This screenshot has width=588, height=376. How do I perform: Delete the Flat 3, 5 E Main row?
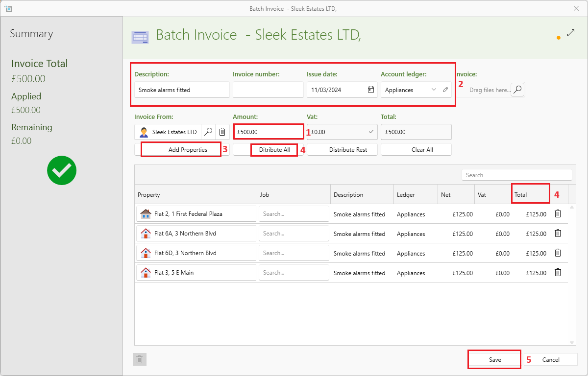coord(558,272)
